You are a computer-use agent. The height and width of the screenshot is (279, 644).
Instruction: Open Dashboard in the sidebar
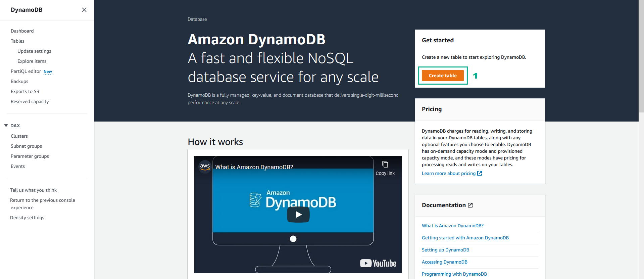point(22,31)
